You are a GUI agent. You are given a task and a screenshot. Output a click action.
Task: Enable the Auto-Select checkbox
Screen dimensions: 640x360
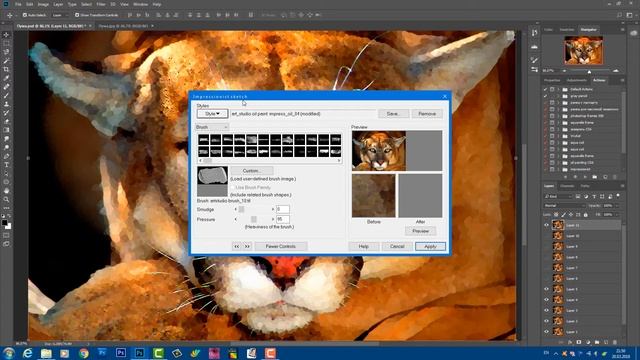tap(24, 15)
